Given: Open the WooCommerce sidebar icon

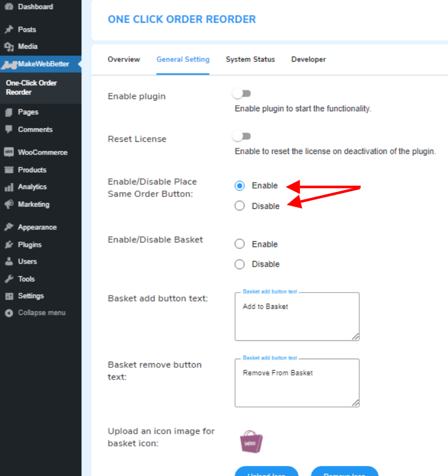Looking at the screenshot, I should point(8,152).
